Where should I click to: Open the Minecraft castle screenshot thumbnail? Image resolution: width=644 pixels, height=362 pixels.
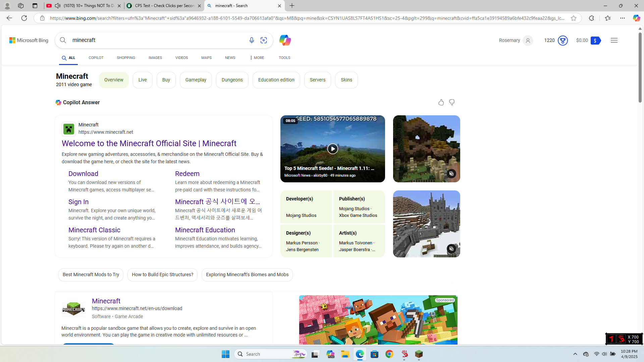[427, 224]
